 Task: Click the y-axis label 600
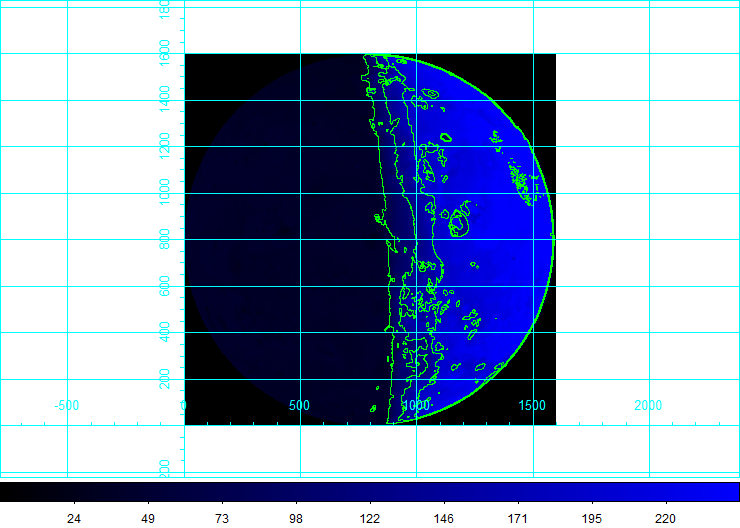[166, 286]
